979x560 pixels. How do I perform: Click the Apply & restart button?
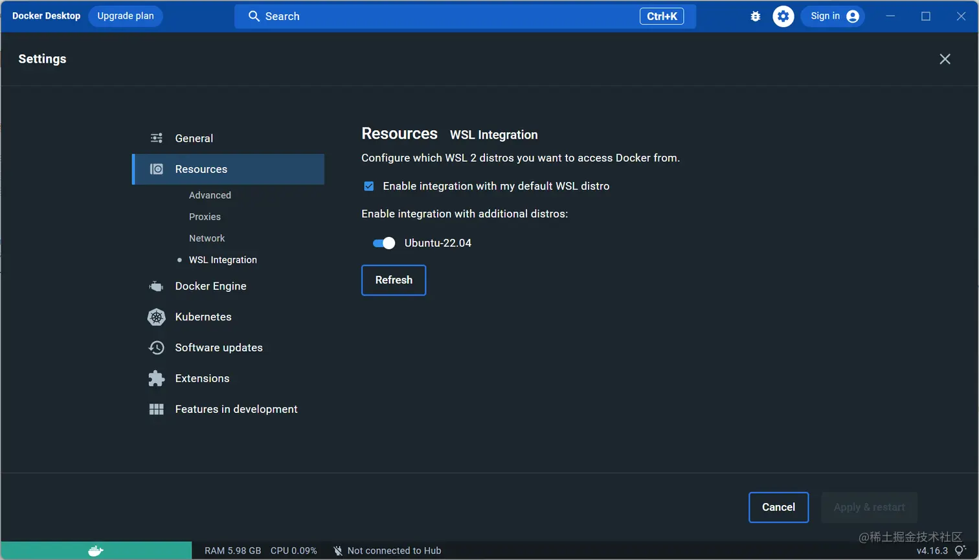[870, 508]
